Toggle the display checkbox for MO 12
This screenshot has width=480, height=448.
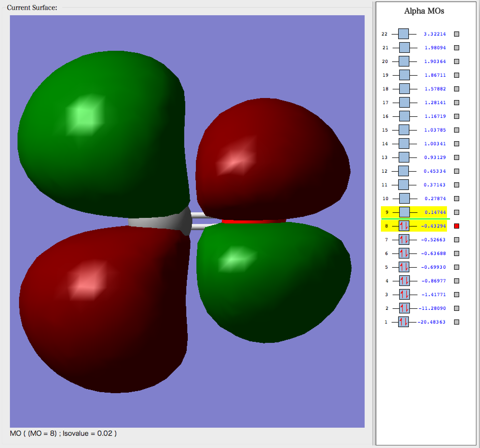pos(457,171)
